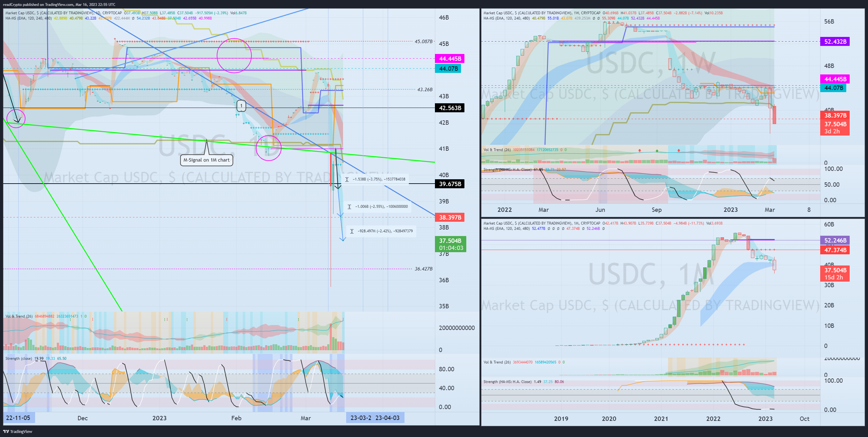868x437 pixels.
Task: Click the 43.26B dotted line text label
Action: point(425,90)
